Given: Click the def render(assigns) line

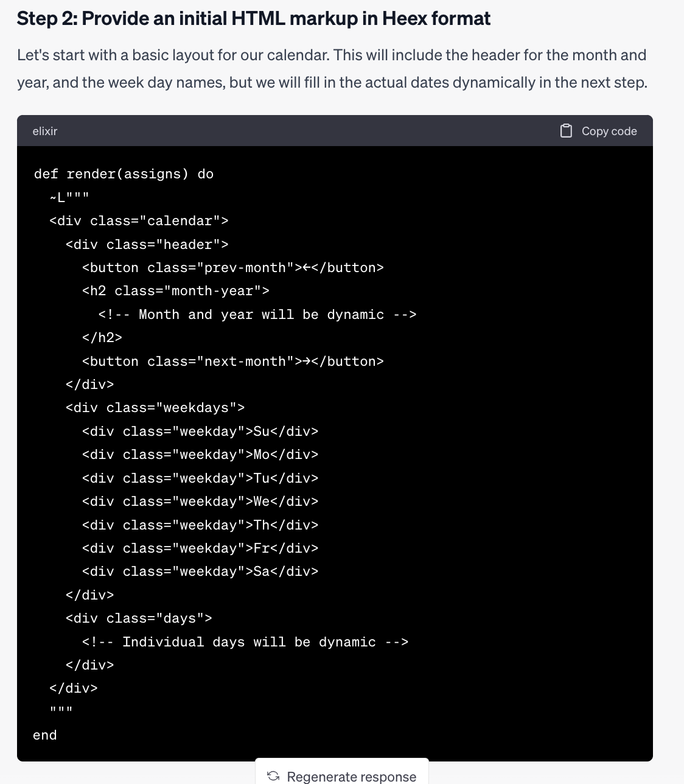Looking at the screenshot, I should pyautogui.click(x=124, y=173).
